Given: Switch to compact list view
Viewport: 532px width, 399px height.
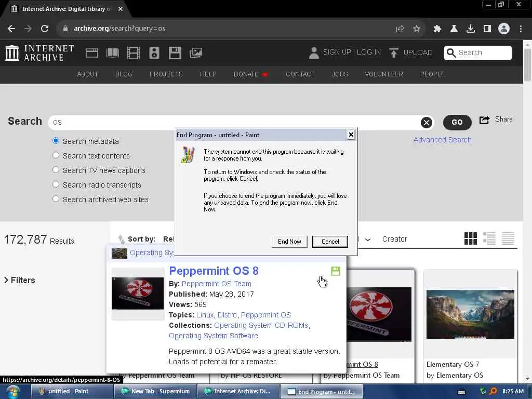Looking at the screenshot, I should coord(508,238).
